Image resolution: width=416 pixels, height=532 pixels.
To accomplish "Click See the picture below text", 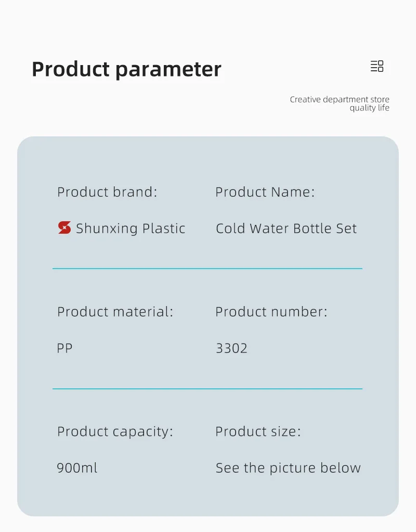I will tap(288, 468).
